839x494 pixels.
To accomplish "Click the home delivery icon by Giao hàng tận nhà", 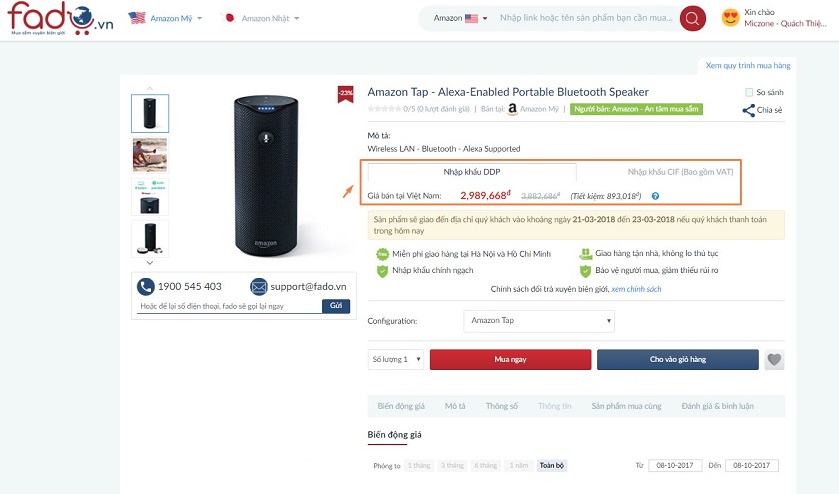I will coord(585,254).
